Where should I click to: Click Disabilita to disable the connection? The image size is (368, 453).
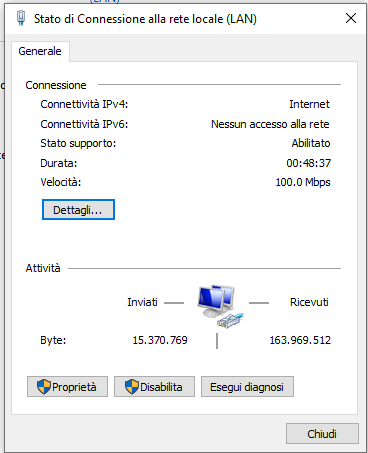tap(154, 387)
